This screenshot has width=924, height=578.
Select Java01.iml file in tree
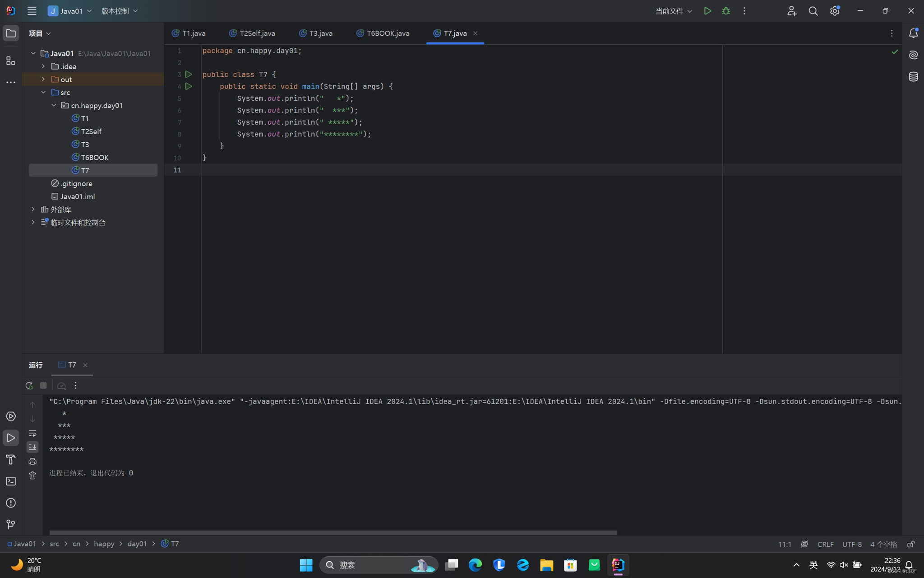pyautogui.click(x=73, y=196)
